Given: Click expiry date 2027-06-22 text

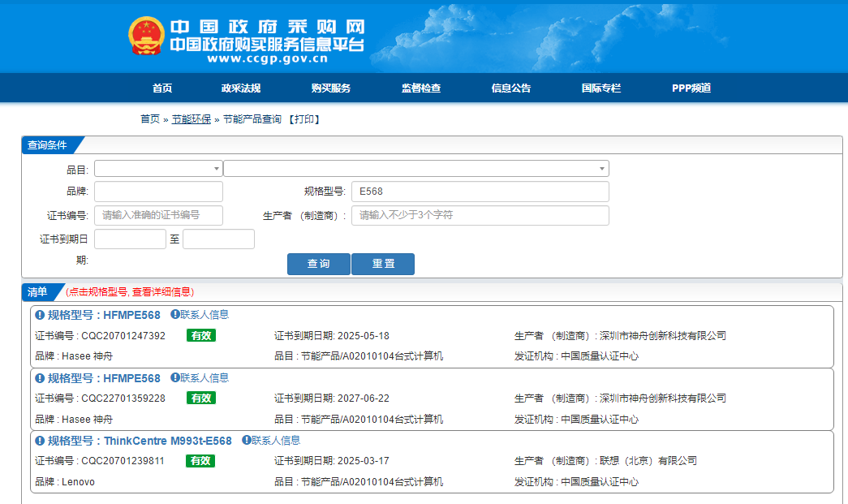Looking at the screenshot, I should (x=364, y=398).
